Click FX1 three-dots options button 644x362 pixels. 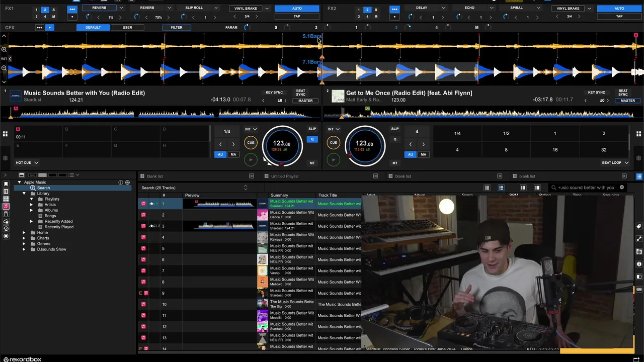coord(72,9)
